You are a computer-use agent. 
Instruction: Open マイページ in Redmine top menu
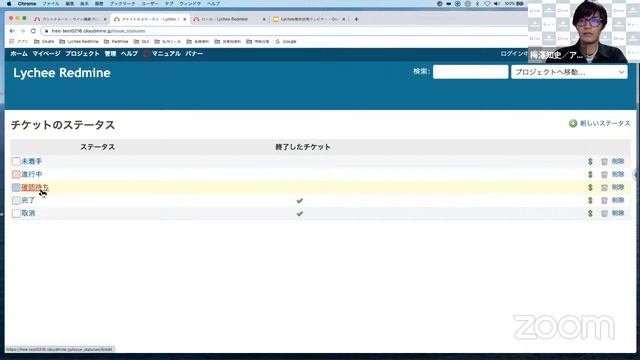[x=46, y=54]
